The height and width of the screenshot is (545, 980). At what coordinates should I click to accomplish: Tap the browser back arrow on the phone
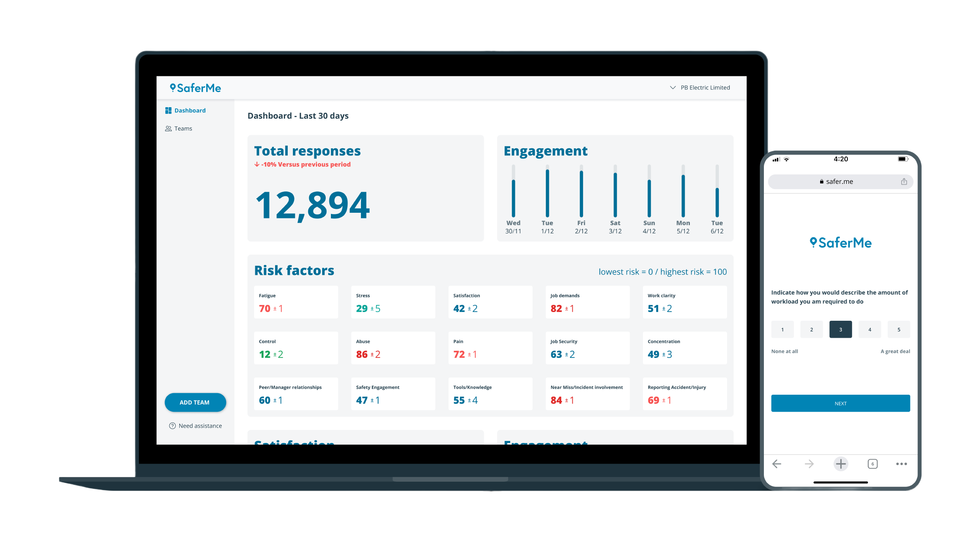click(x=776, y=464)
